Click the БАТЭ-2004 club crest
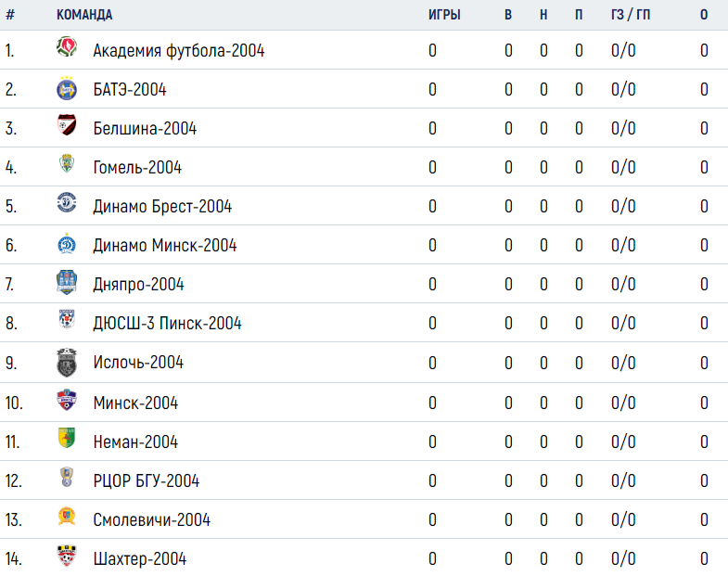This screenshot has height=576, width=728. tap(67, 88)
